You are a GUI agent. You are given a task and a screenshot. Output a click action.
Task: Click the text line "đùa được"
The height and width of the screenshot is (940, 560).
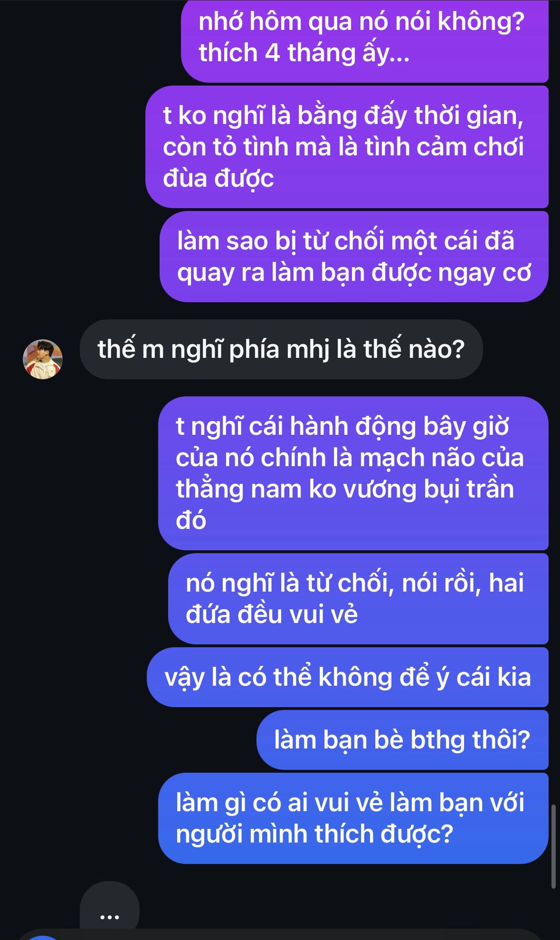pyautogui.click(x=218, y=178)
